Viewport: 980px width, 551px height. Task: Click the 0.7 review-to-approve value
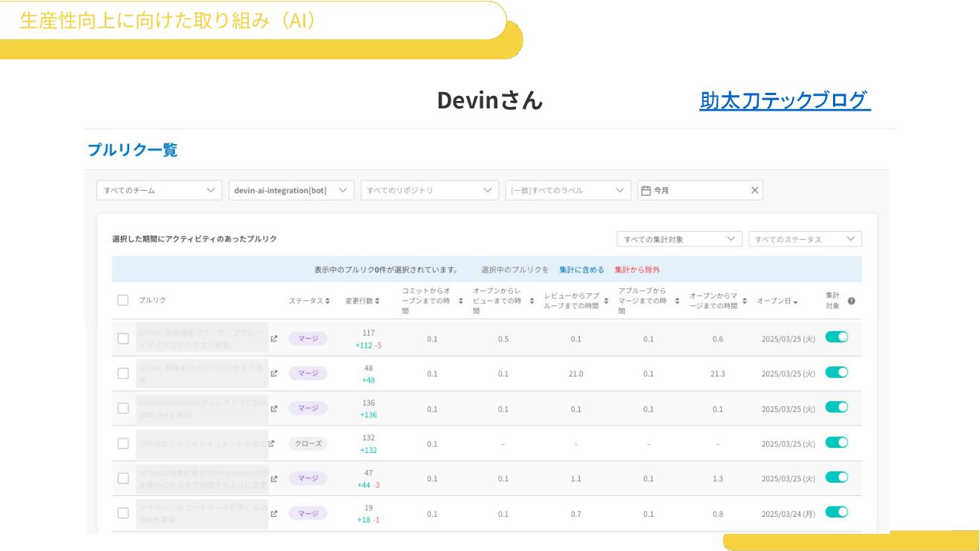575,514
